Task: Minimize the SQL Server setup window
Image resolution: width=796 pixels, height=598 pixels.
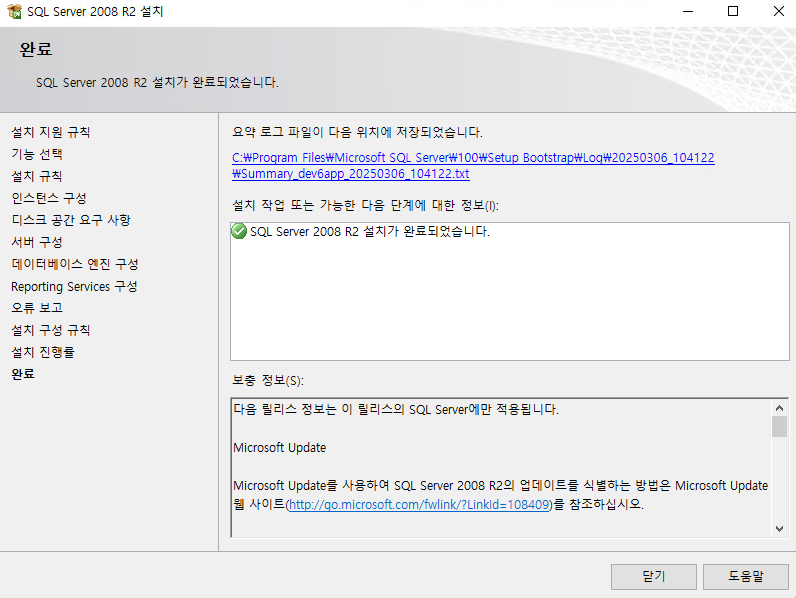Action: (688, 11)
